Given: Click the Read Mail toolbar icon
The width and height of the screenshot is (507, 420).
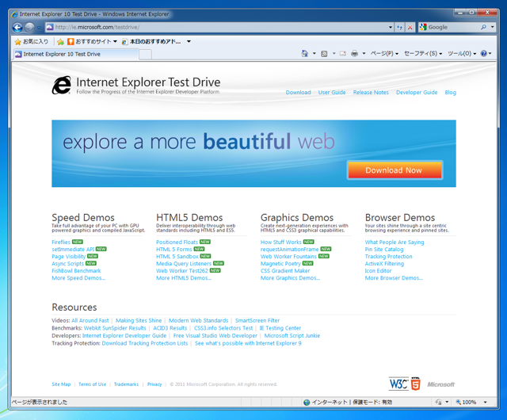Looking at the screenshot, I should [343, 54].
